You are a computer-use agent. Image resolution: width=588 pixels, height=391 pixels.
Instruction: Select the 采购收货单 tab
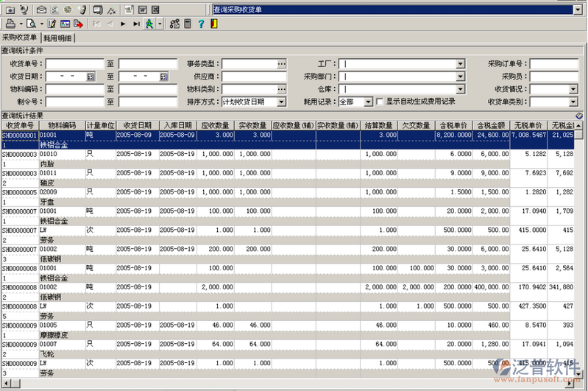pos(20,37)
